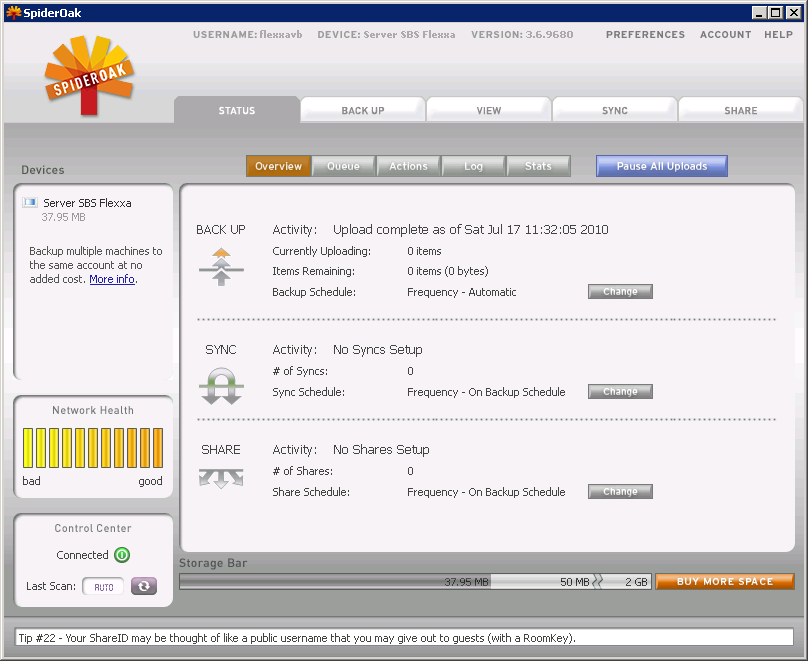The width and height of the screenshot is (808, 661).
Task: Switch to the BACK UP tab
Action: (x=363, y=110)
